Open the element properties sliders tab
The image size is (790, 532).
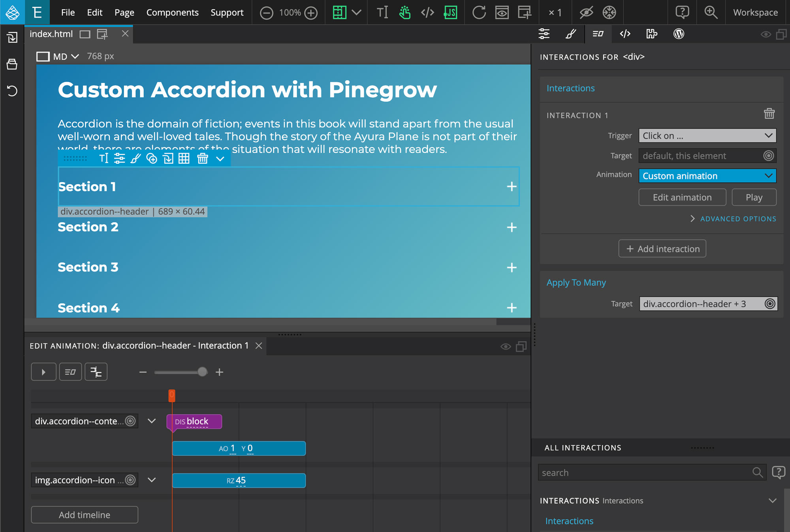click(544, 34)
